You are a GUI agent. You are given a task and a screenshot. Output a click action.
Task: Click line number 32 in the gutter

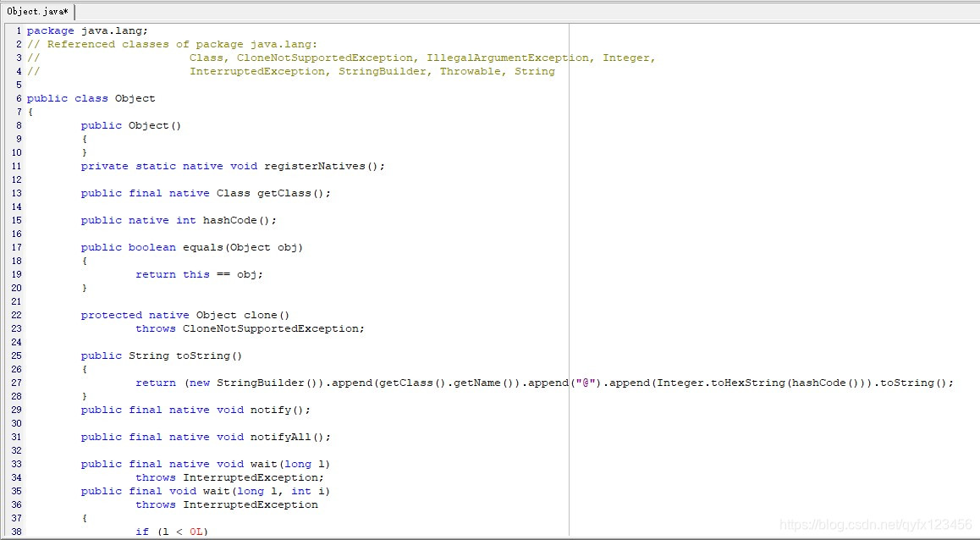[16, 450]
